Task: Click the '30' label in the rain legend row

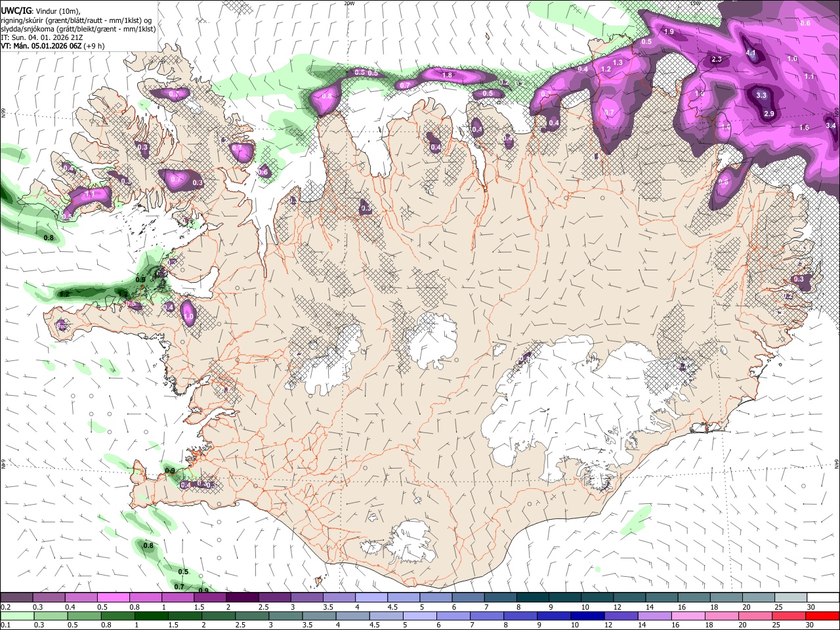Action: click(811, 625)
